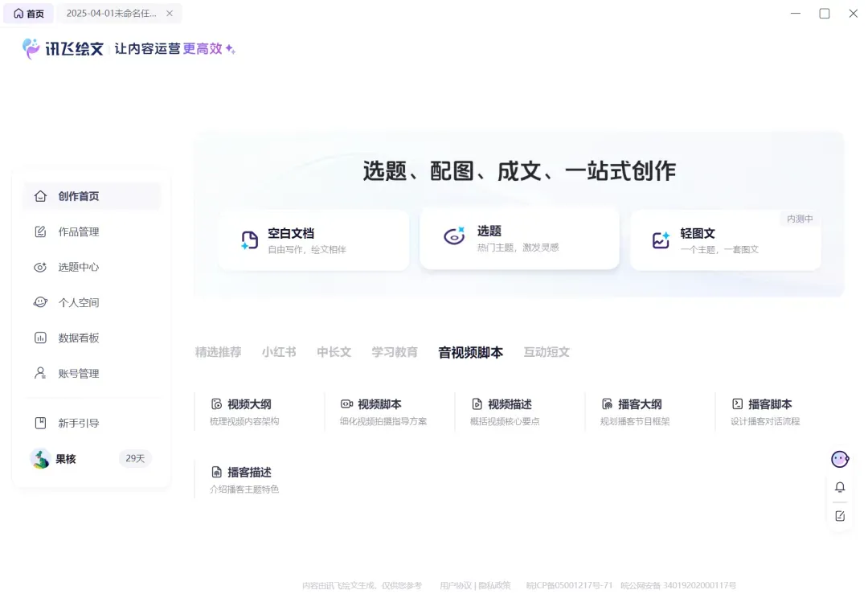Click the 皖ICP备05001217号-71 link
The width and height of the screenshot is (868, 598).
(x=570, y=585)
